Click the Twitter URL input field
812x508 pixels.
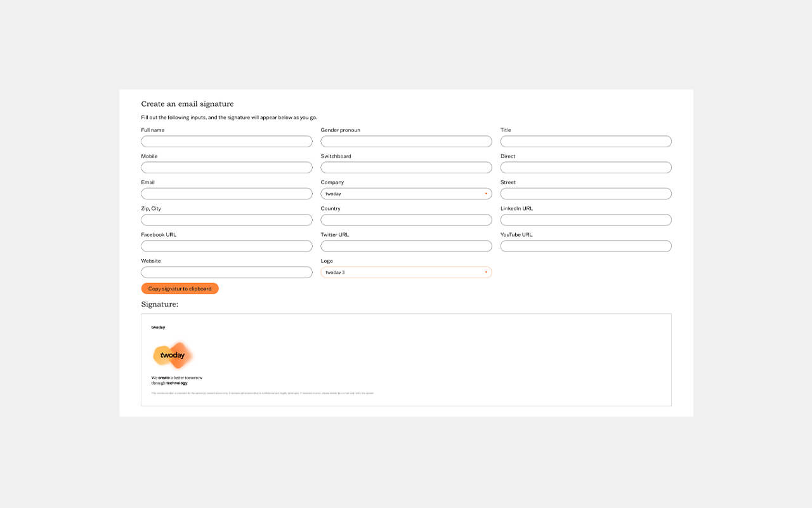406,246
